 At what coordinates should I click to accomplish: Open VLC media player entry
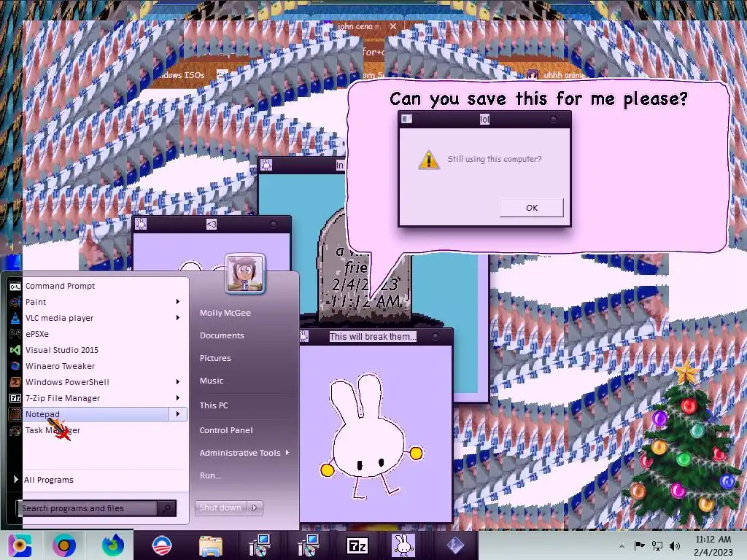[x=60, y=318]
